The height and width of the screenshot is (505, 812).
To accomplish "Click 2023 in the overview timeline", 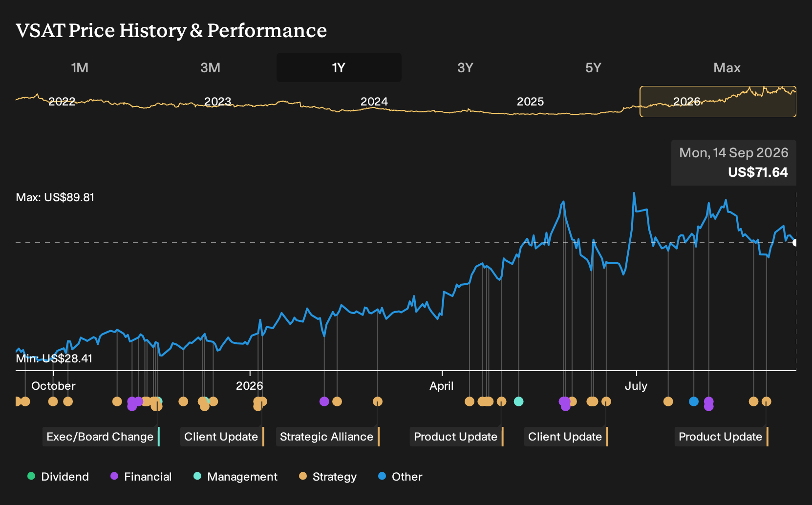I will pos(218,102).
